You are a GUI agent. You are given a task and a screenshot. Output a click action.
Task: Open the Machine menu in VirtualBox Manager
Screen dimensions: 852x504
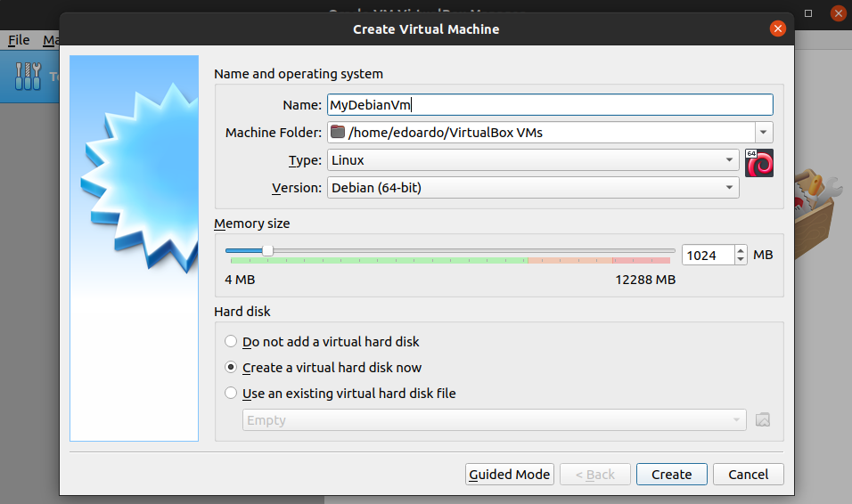pos(51,40)
